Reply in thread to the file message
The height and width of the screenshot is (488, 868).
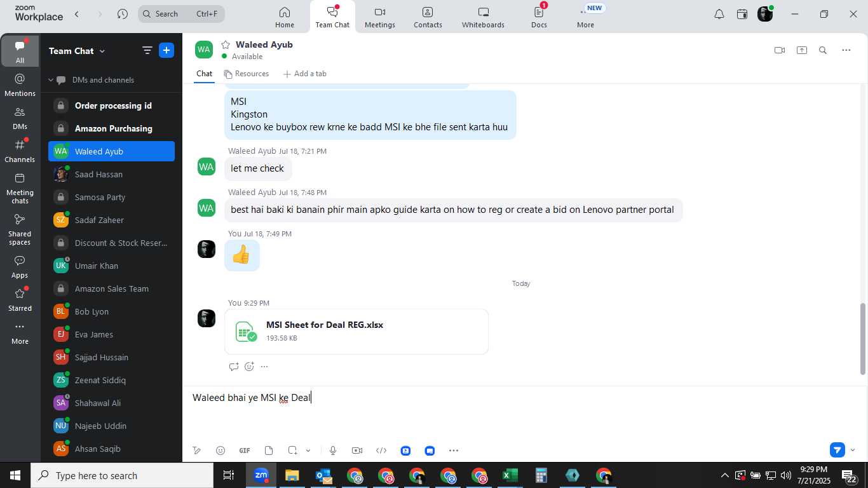[x=234, y=367]
